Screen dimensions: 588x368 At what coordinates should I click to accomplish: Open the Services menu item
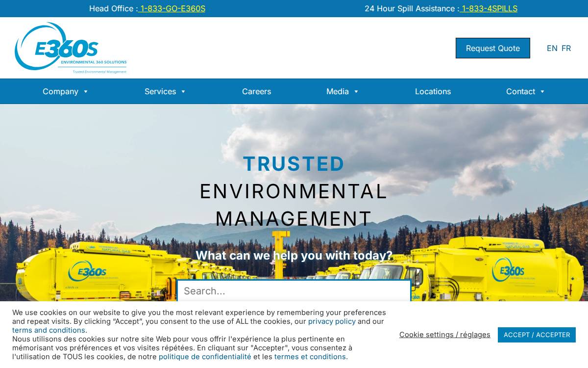coord(160,91)
